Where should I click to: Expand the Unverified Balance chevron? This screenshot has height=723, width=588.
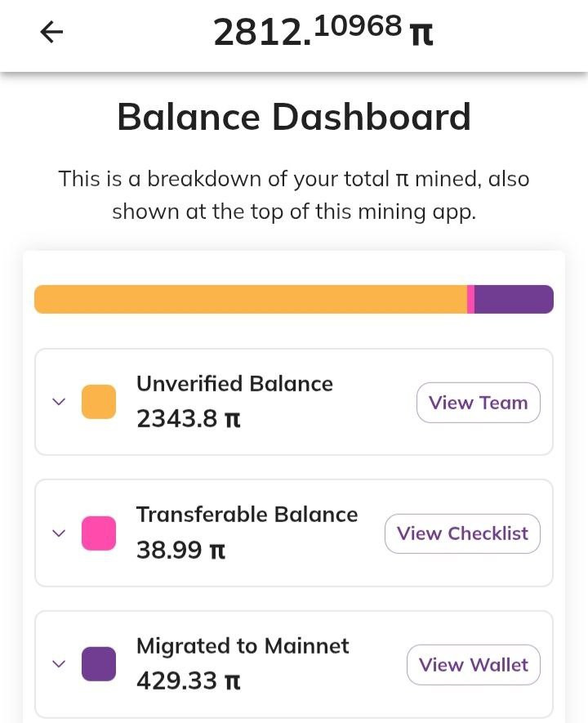point(58,402)
